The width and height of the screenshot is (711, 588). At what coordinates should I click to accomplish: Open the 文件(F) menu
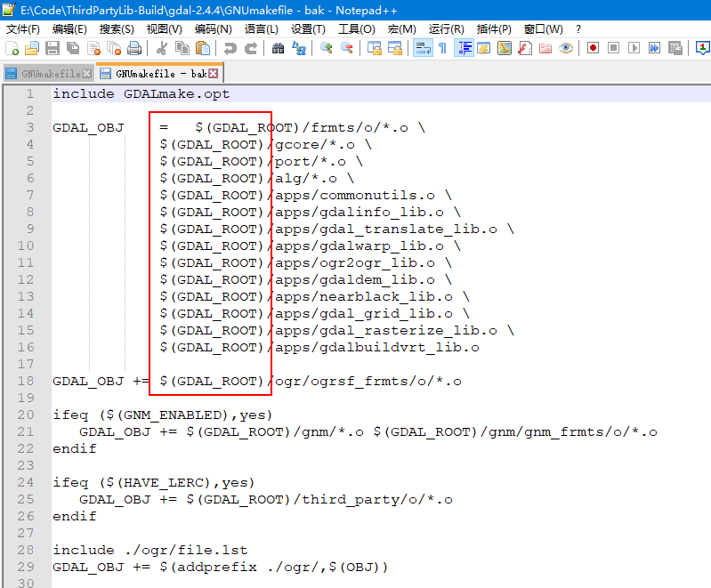tap(22, 29)
